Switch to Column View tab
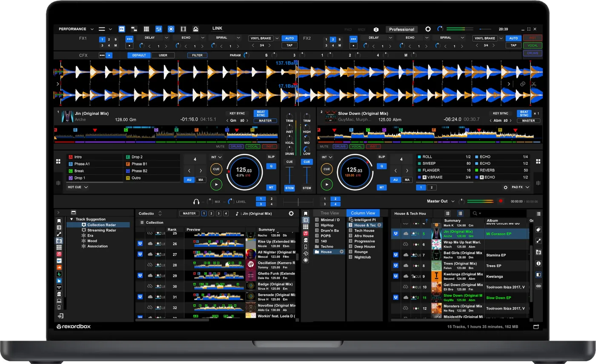Image resolution: width=596 pixels, height=364 pixels. (x=363, y=213)
